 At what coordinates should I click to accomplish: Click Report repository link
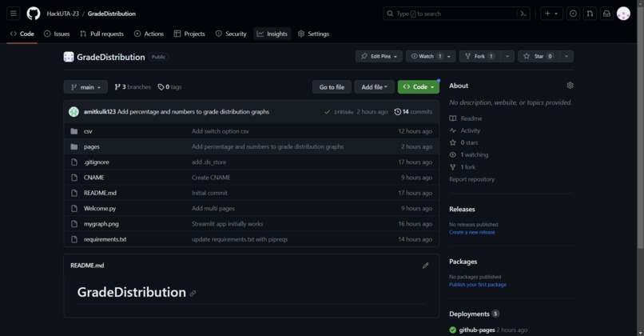click(472, 179)
